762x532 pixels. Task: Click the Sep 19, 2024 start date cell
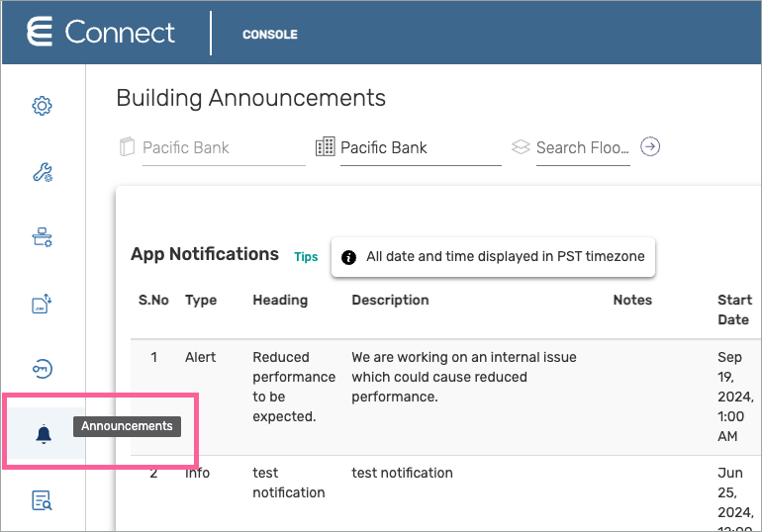735,397
